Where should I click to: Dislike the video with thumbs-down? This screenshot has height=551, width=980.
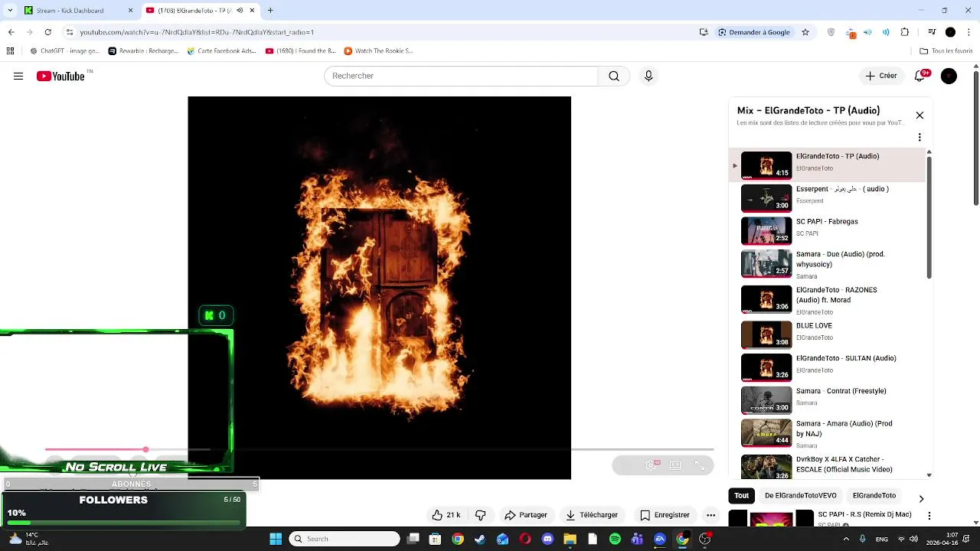481,515
